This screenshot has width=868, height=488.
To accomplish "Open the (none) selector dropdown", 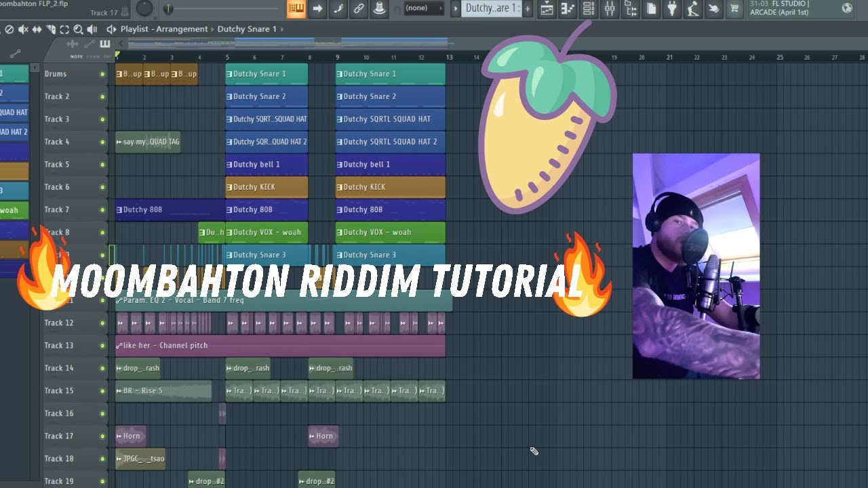I will 424,9.
